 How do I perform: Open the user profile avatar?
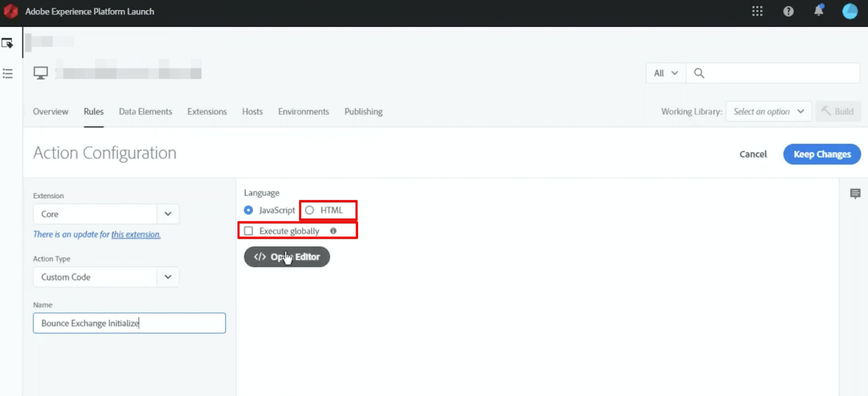coord(850,11)
